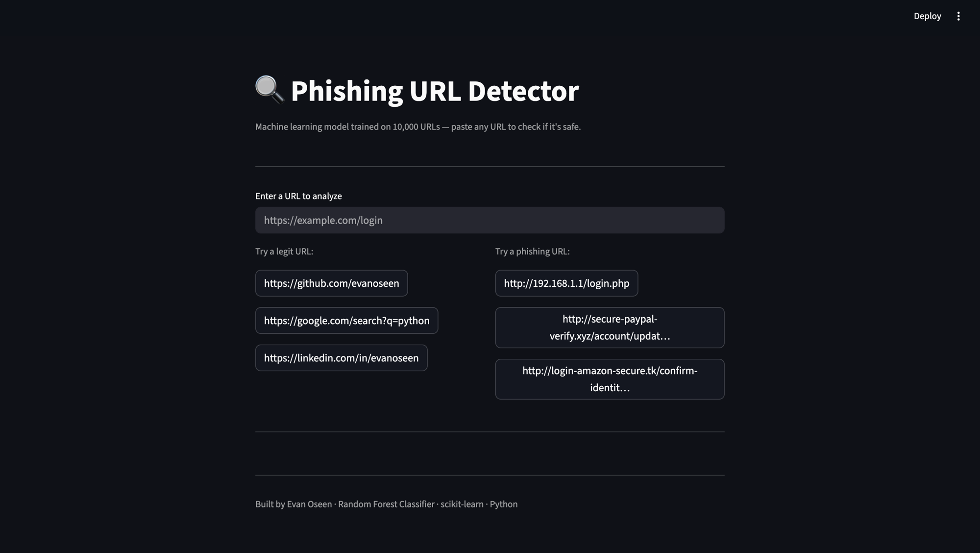The height and width of the screenshot is (553, 980).
Task: Select the linkedin.com/in/evanoseen sample URL
Action: [x=341, y=357]
